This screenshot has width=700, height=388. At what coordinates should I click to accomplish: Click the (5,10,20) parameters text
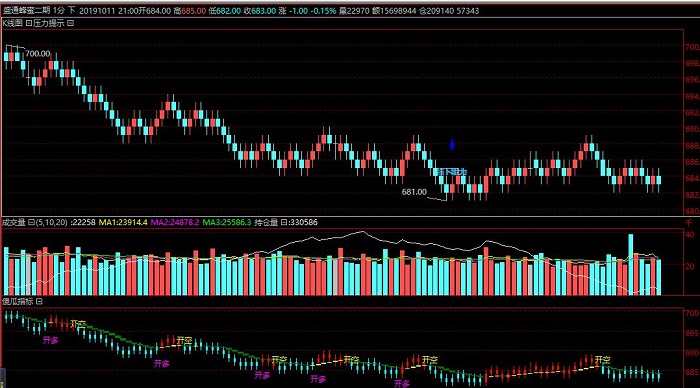pyautogui.click(x=52, y=222)
